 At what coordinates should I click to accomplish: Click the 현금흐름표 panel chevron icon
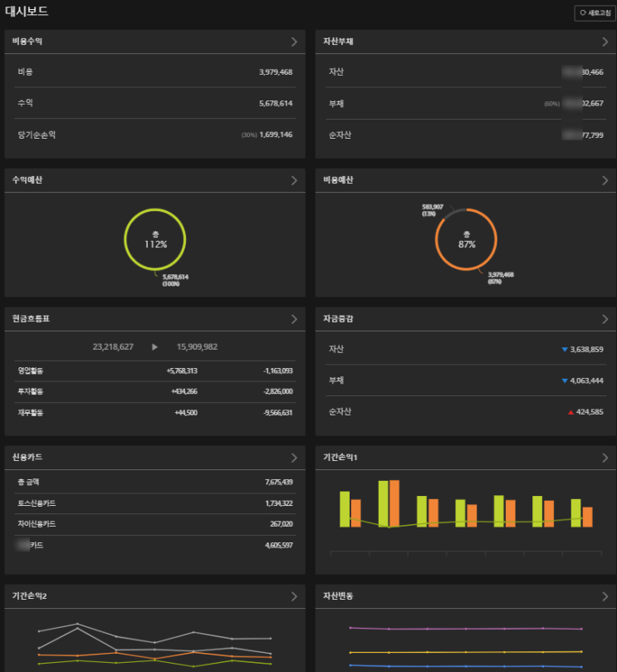(x=294, y=319)
